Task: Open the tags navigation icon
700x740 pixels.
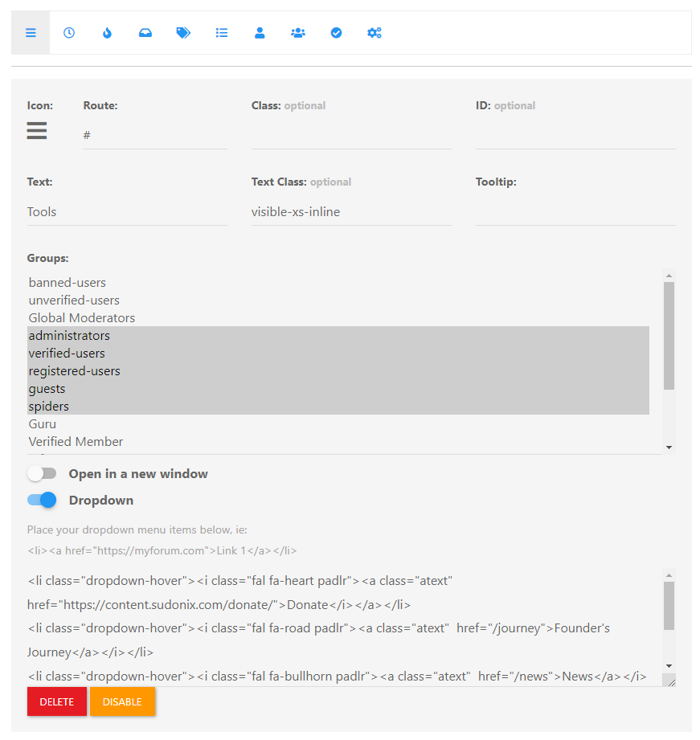Action: 183,33
